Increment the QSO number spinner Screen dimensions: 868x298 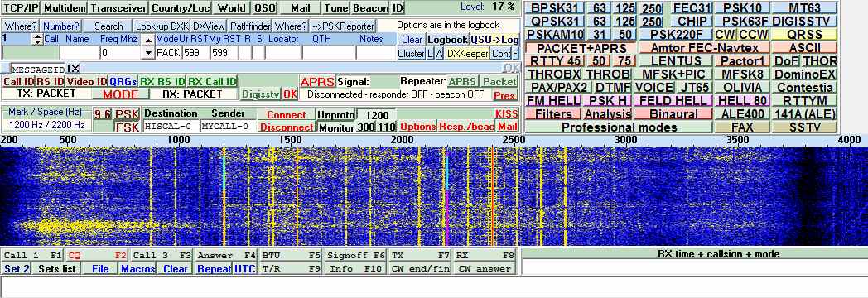tap(37, 36)
